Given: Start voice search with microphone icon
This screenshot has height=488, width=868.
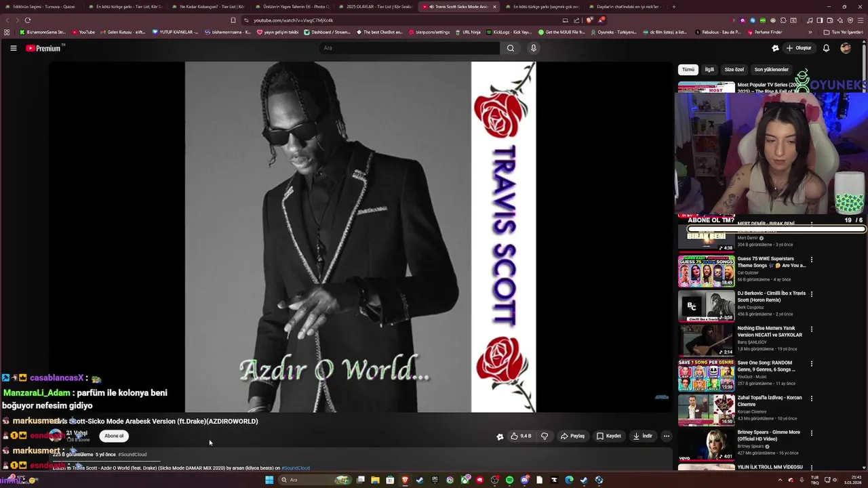Looking at the screenshot, I should click(534, 48).
